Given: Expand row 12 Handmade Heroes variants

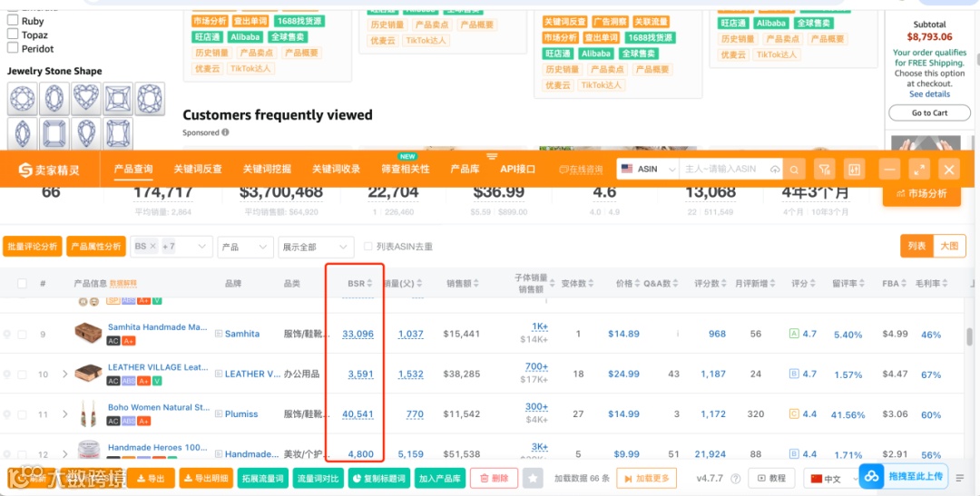Looking at the screenshot, I should 65,454.
